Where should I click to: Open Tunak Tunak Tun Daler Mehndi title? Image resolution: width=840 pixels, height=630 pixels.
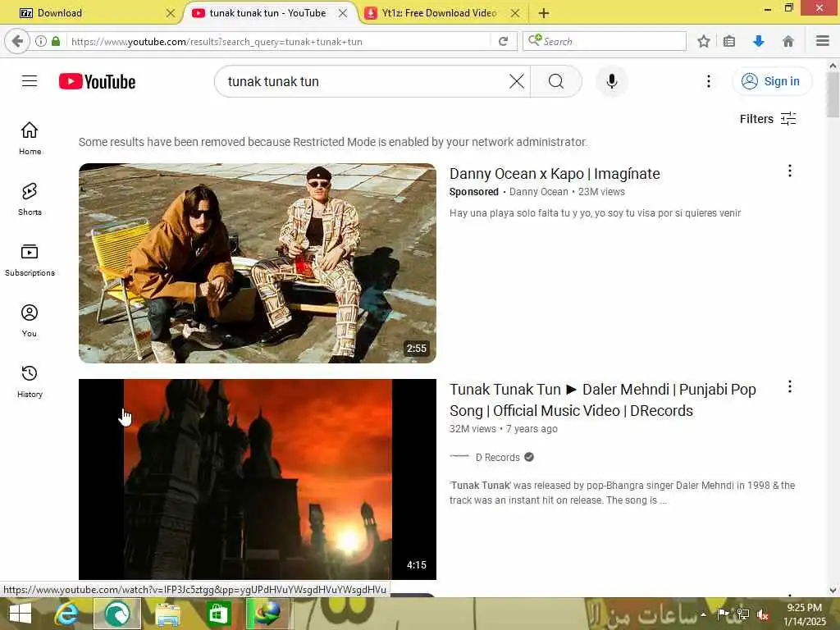(x=603, y=400)
